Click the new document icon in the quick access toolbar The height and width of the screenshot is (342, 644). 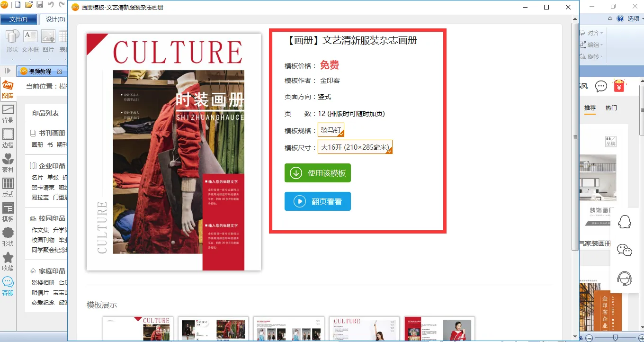[18, 5]
